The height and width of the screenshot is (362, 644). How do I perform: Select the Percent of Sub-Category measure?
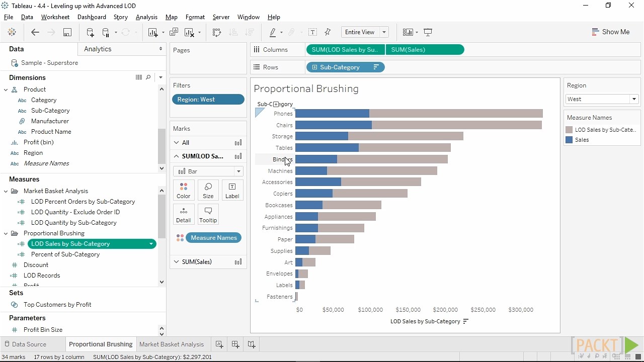[x=65, y=254]
